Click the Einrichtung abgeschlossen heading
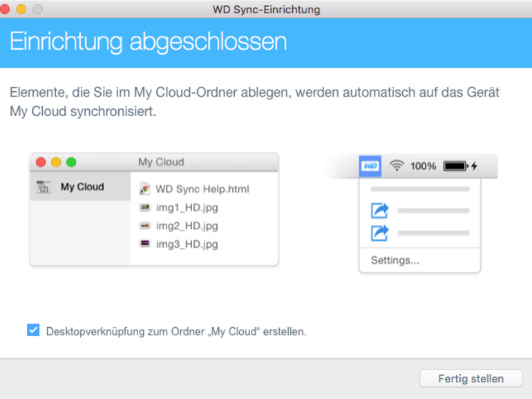This screenshot has width=532, height=399. pyautogui.click(x=149, y=41)
